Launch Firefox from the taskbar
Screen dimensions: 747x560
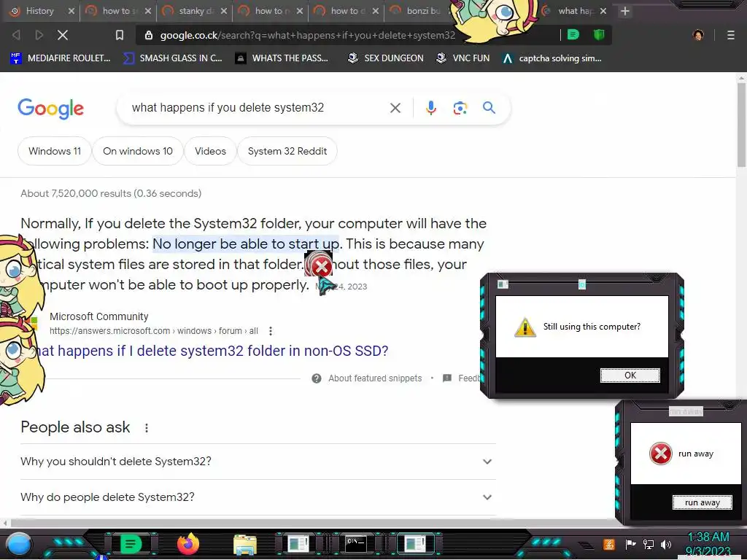tap(187, 544)
